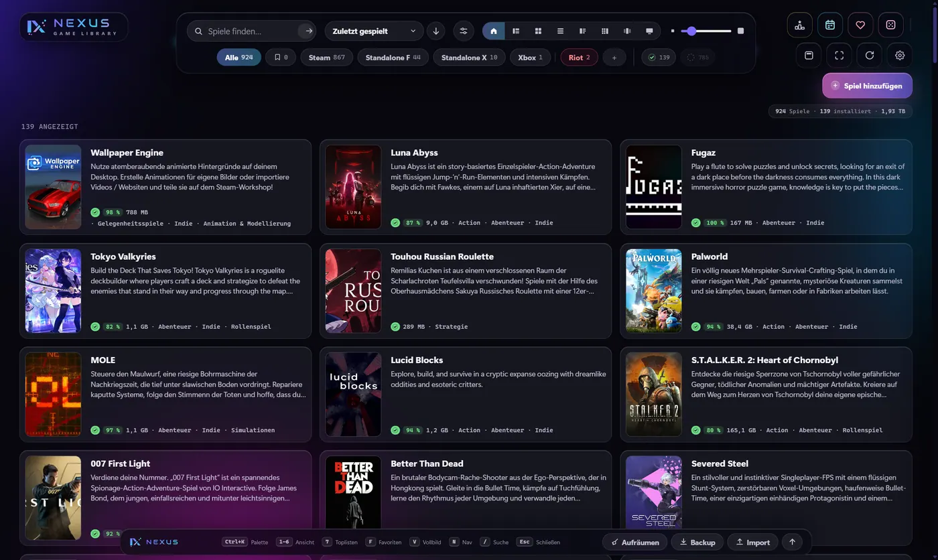
Task: Click the Backup button
Action: pos(697,542)
